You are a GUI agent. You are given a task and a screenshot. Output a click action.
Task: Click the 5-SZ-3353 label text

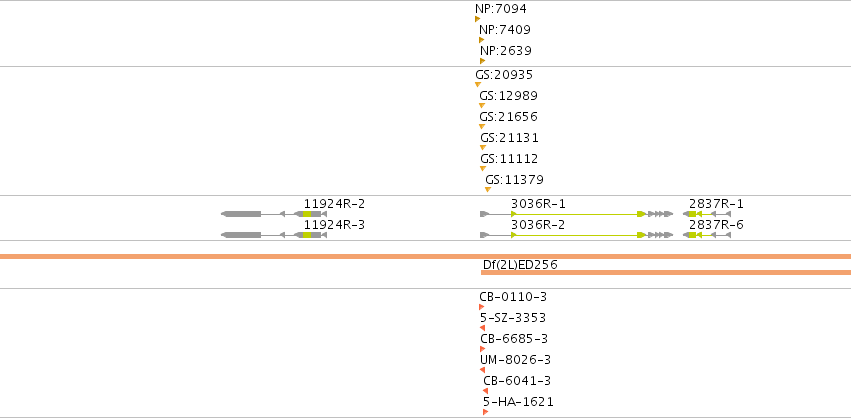tap(513, 318)
